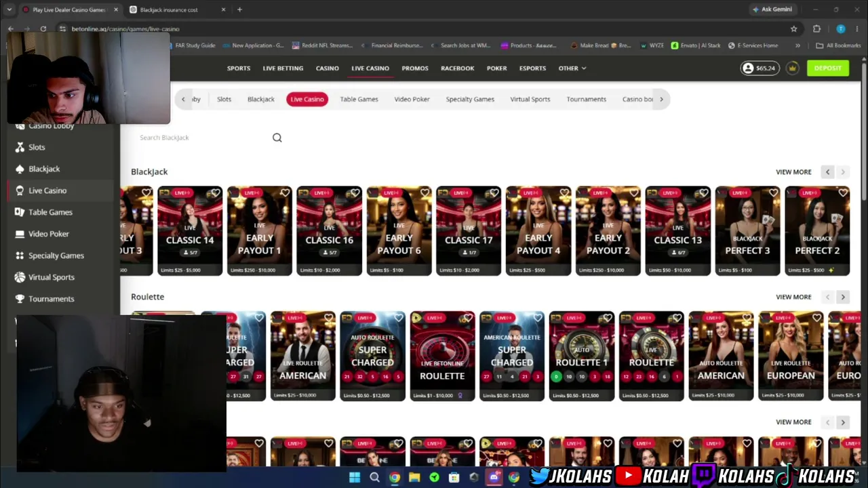The height and width of the screenshot is (488, 868).
Task: Toggle the heart on Early Payout 6
Action: click(x=425, y=193)
